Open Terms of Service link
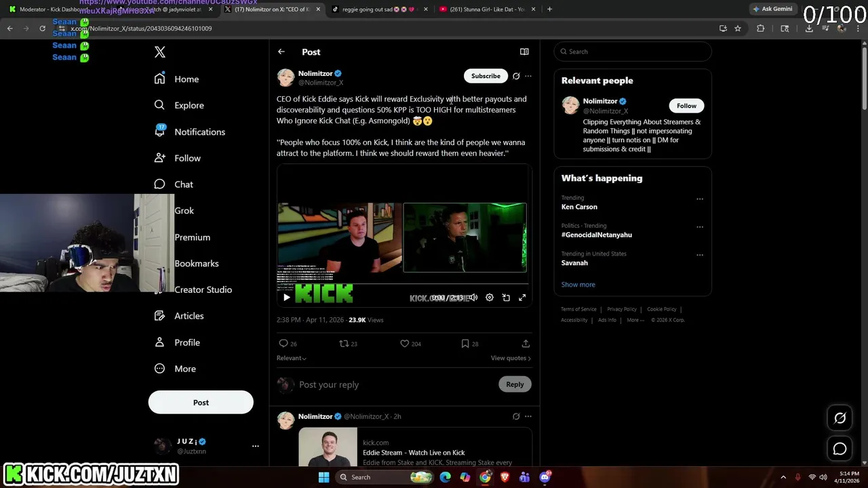Image resolution: width=868 pixels, height=488 pixels. click(x=578, y=309)
